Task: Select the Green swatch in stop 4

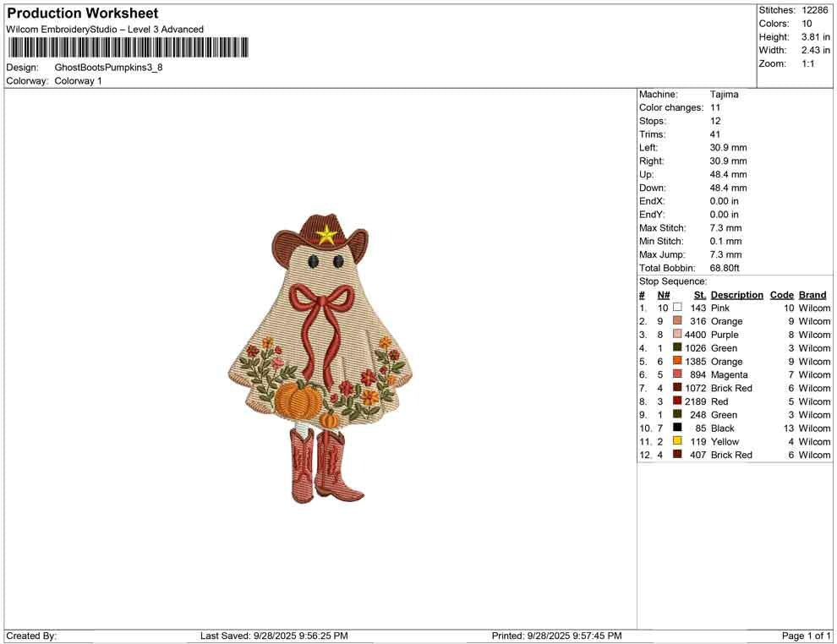Action: click(676, 347)
